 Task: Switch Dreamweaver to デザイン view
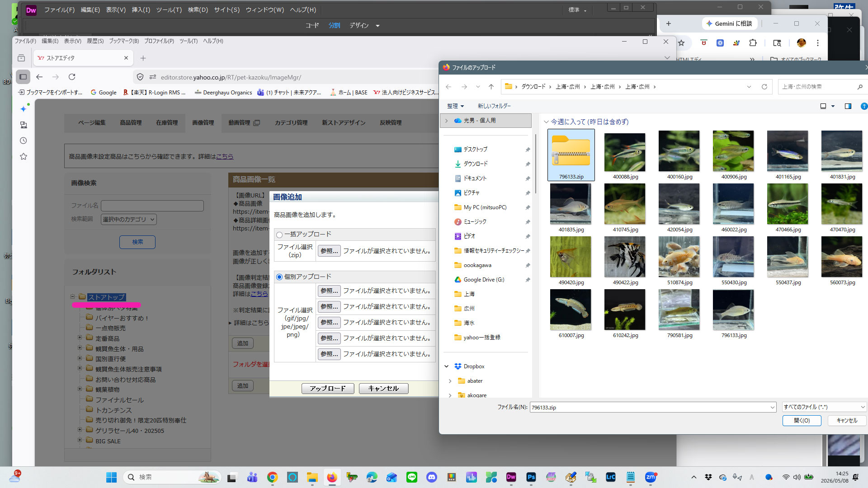pos(359,26)
